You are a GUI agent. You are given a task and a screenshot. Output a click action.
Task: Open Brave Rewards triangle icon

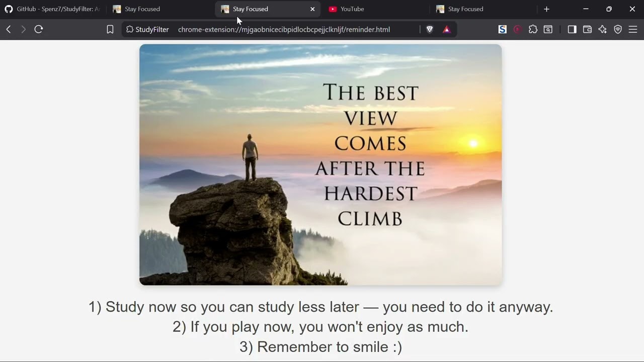coord(446,29)
